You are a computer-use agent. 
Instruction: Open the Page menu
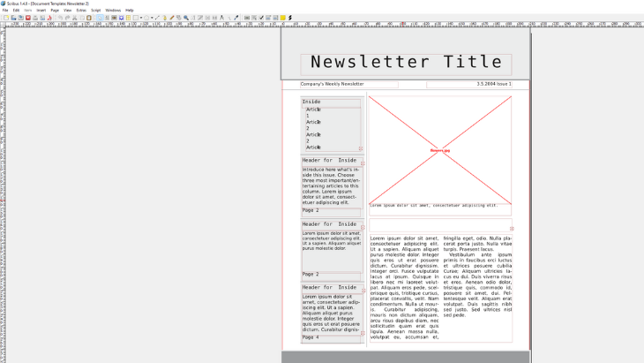[x=55, y=11]
